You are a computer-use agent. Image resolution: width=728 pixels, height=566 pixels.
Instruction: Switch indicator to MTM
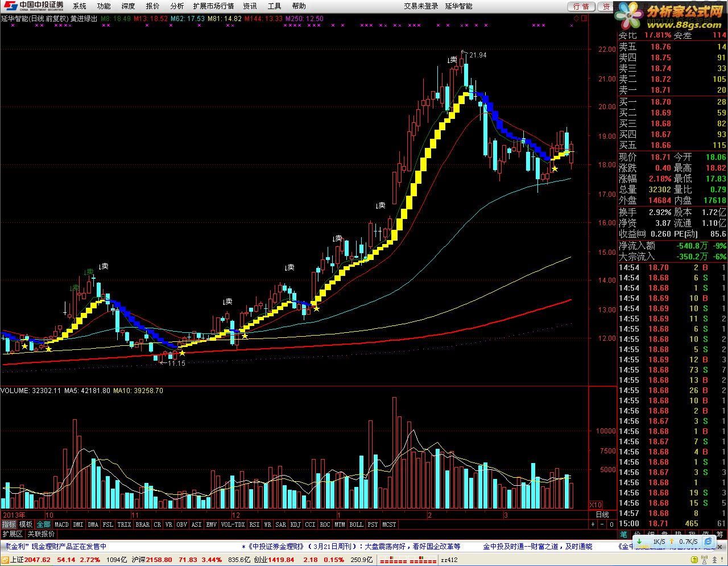tap(340, 524)
